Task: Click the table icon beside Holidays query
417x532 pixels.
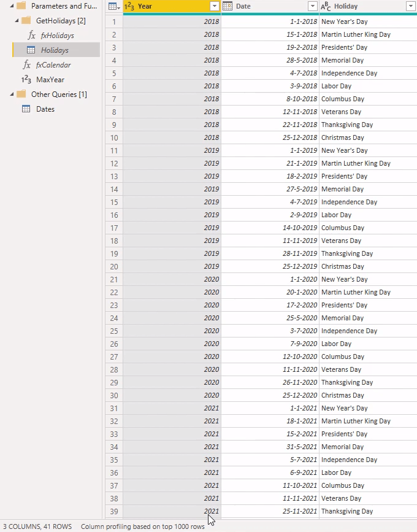Action: pos(31,50)
